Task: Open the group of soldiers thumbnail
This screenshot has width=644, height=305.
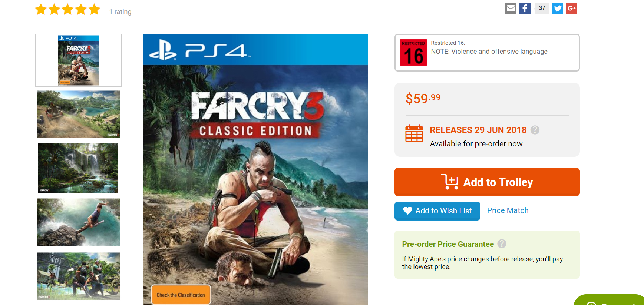Action: [78, 276]
